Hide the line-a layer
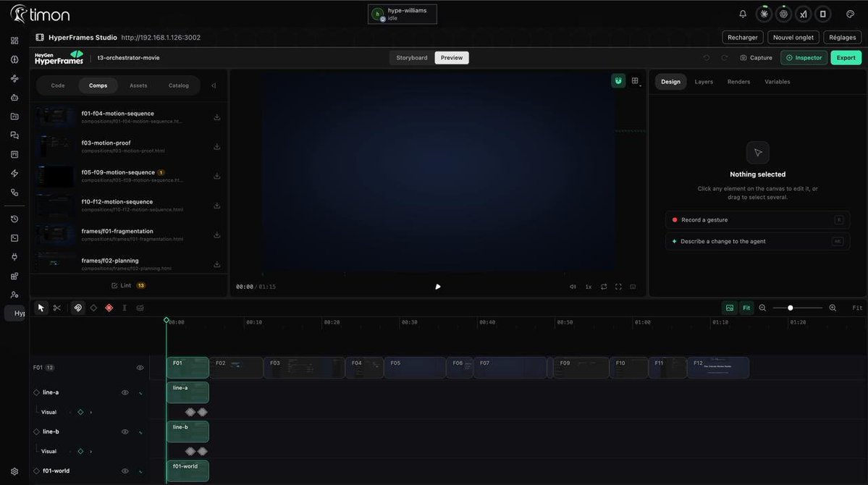 (125, 392)
